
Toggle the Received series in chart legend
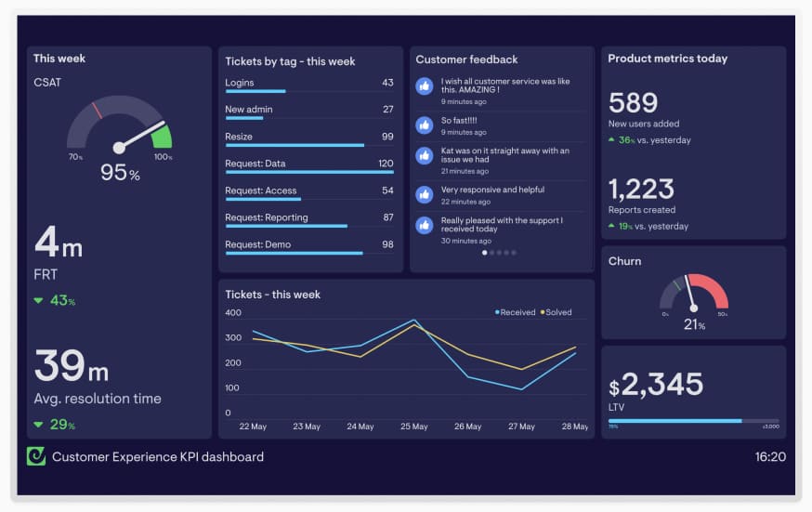[515, 312]
